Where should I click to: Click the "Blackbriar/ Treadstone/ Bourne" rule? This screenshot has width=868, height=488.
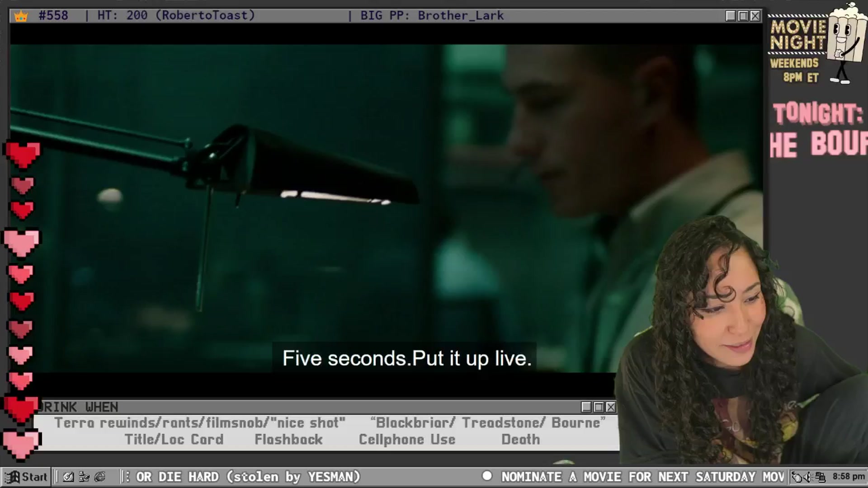click(x=488, y=422)
